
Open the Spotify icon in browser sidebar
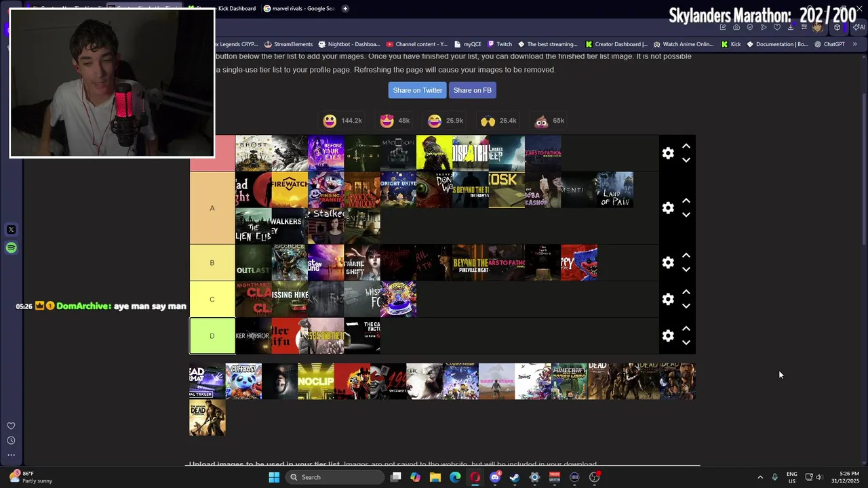(11, 248)
